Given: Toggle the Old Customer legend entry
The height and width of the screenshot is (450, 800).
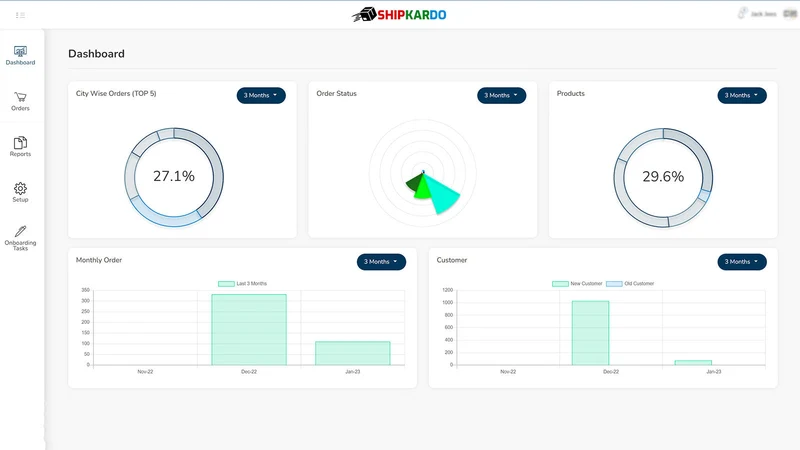Looking at the screenshot, I should coord(630,284).
